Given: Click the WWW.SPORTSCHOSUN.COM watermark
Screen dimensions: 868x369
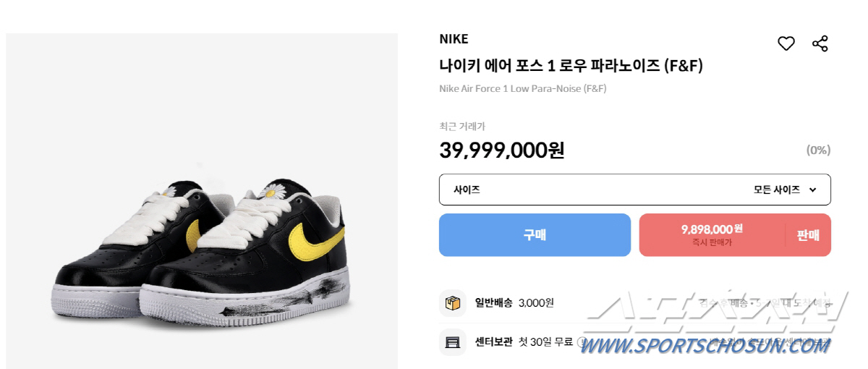Looking at the screenshot, I should coord(704,346).
